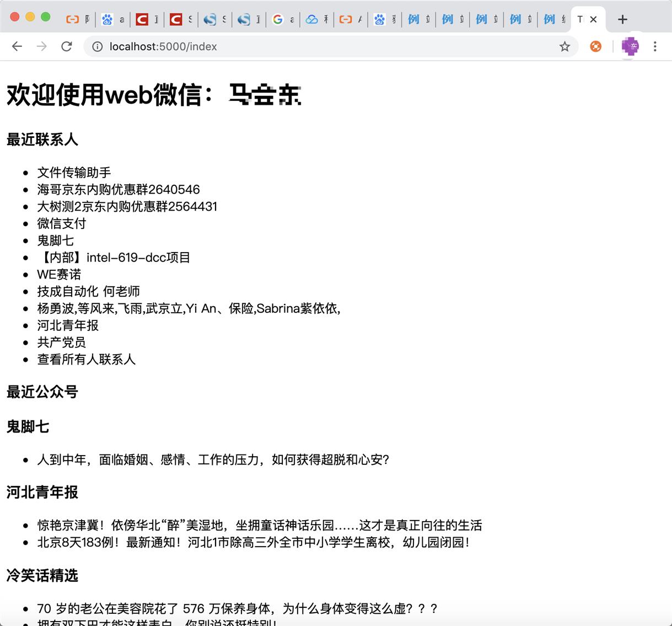Switch to the Google tab
Screen dimensions: 672x626
pyautogui.click(x=283, y=19)
